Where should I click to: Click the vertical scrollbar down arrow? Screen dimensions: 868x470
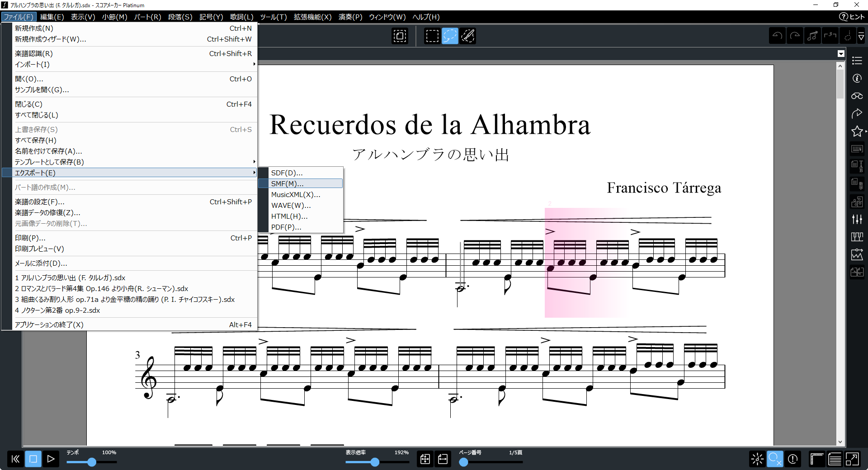coord(840,442)
